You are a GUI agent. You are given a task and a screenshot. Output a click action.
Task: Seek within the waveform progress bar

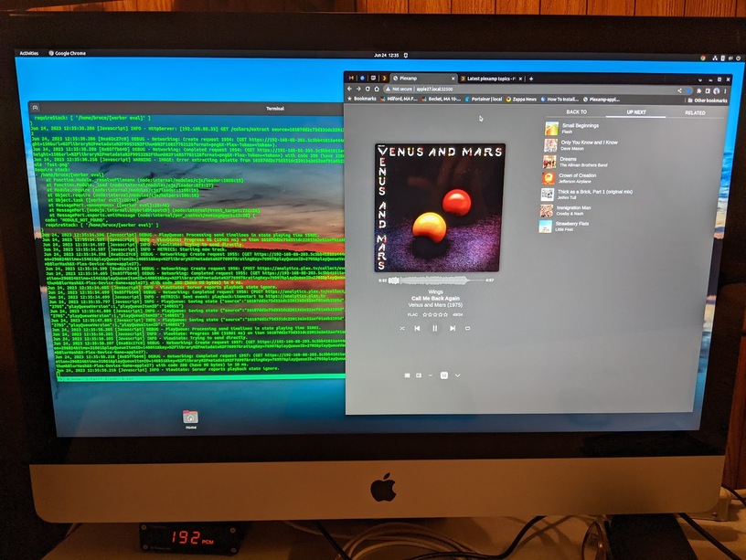436,280
